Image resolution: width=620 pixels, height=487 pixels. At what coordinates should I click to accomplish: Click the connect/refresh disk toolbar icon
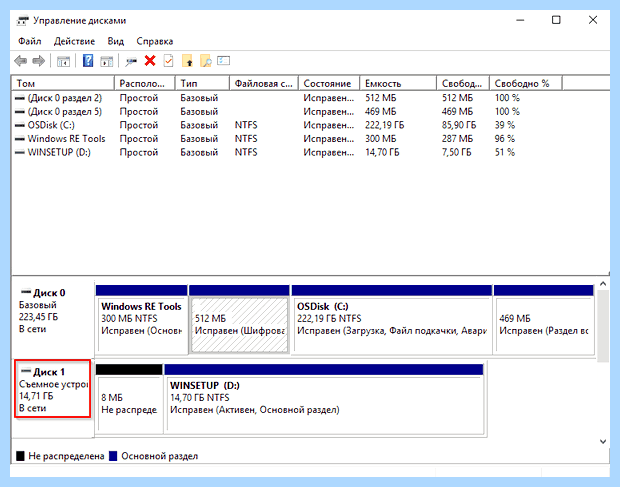(x=131, y=61)
